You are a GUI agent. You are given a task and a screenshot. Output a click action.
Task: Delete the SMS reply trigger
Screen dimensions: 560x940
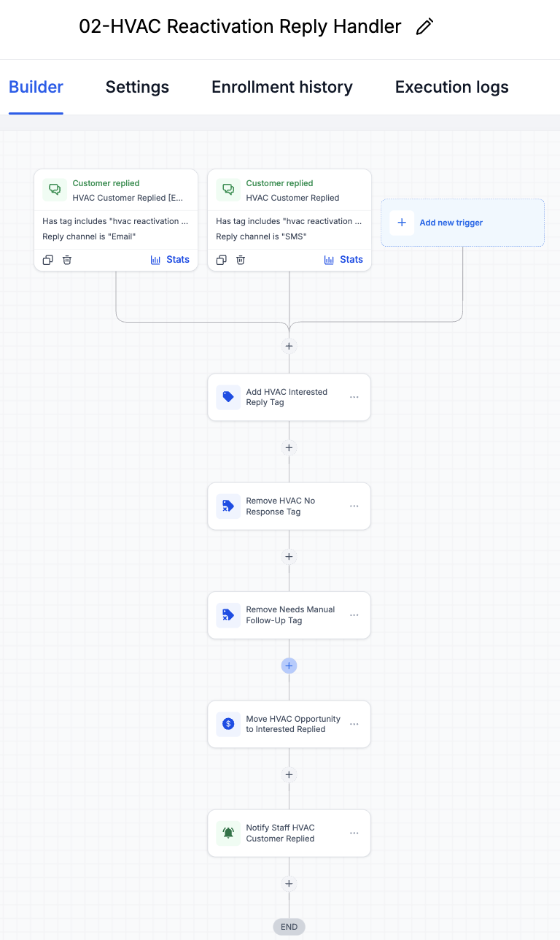[x=241, y=260]
